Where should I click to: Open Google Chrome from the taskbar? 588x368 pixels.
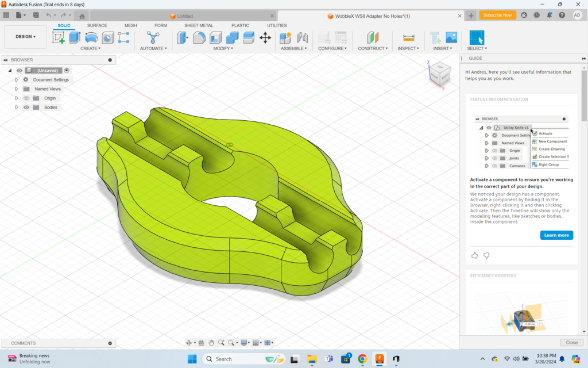[362, 359]
